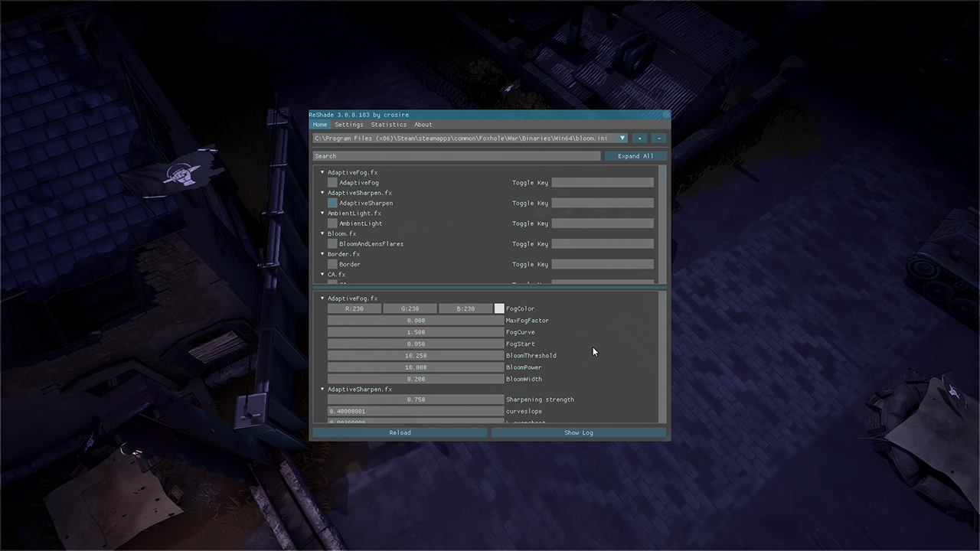This screenshot has height=551, width=980.
Task: Click the AdaptiveSharpen Toggle Key field
Action: tap(603, 204)
